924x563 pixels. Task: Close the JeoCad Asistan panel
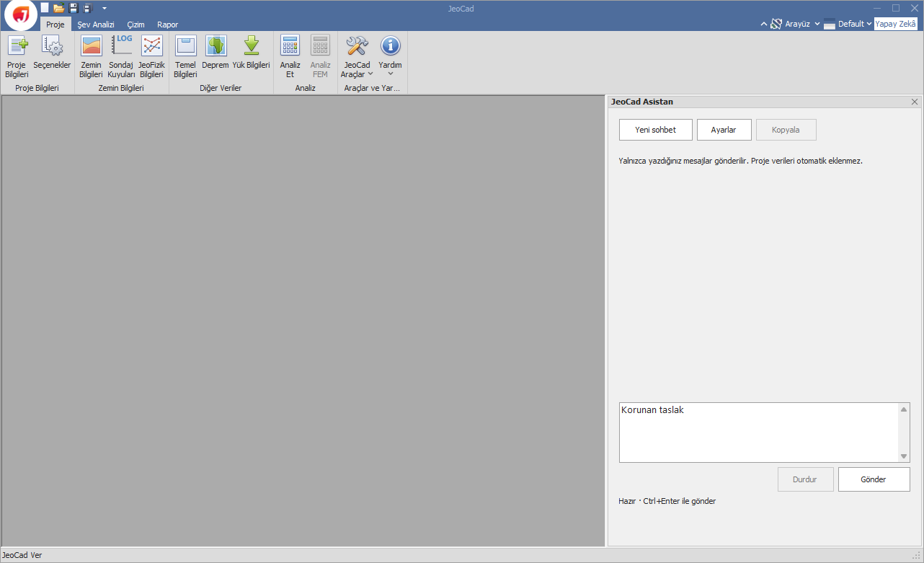coord(915,102)
